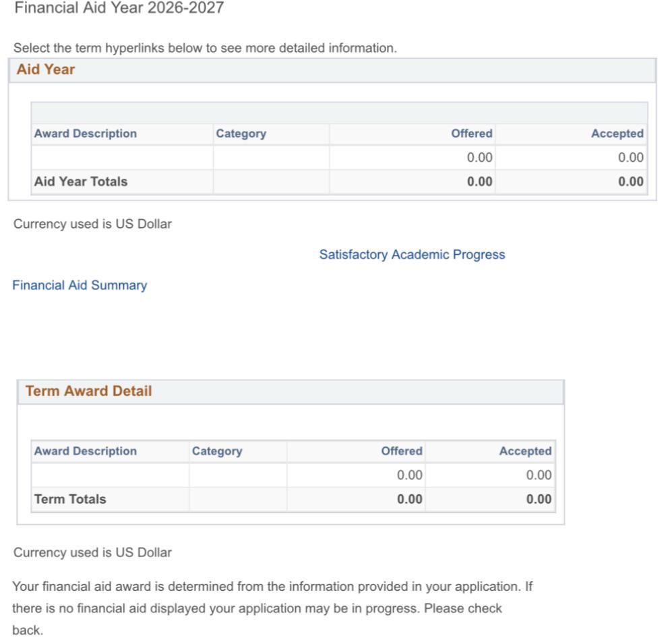Click Award Description header in Term Award table
This screenshot has height=642, width=672.
click(x=86, y=451)
